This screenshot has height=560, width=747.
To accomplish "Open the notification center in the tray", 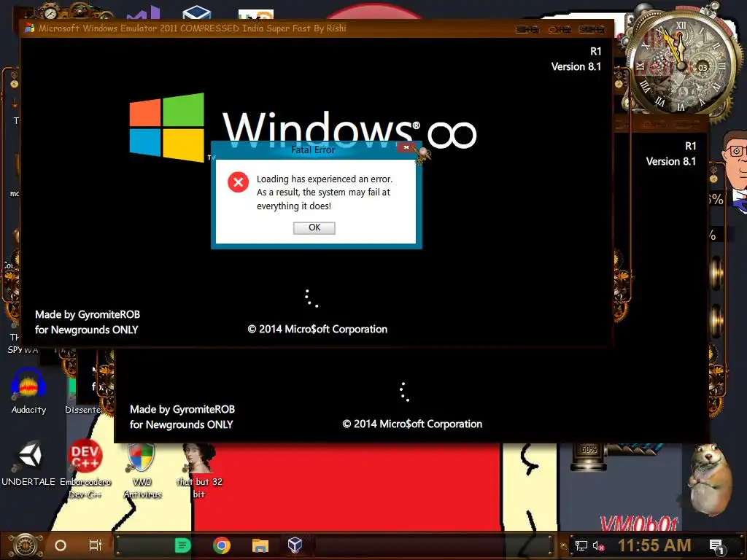I will point(716,547).
